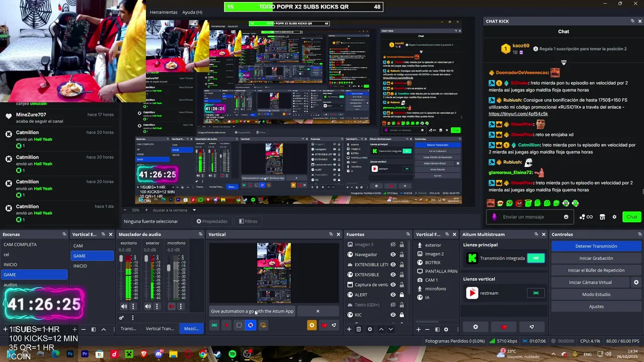Unmute the microfono red speaker icon

point(171,306)
